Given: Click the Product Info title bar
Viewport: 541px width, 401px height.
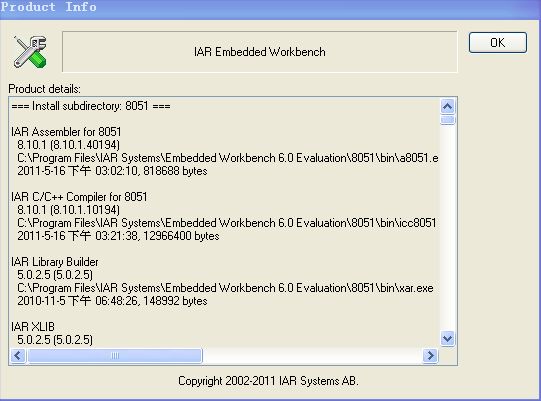Looking at the screenshot, I should (270, 8).
